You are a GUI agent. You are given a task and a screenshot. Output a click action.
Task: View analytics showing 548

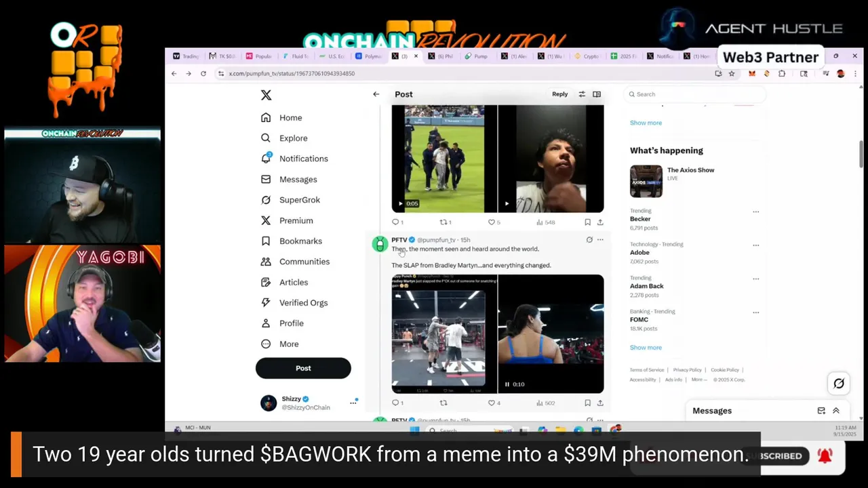[x=545, y=222]
